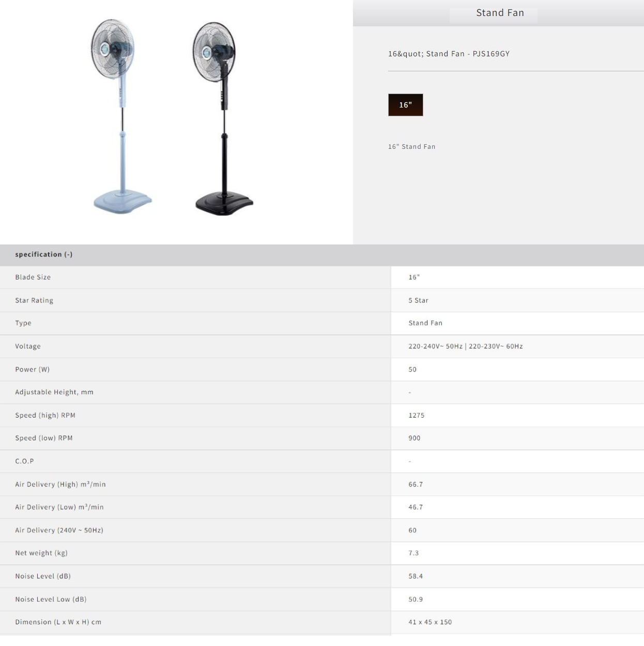Click the Air Delivery (High) value 66.7
The height and width of the screenshot is (646, 644).
[416, 484]
